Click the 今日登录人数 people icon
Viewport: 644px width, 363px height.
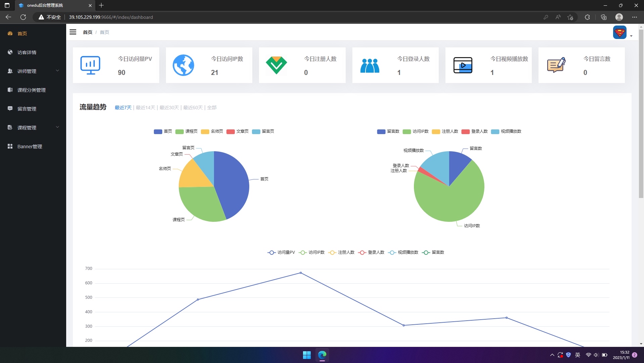pyautogui.click(x=370, y=66)
